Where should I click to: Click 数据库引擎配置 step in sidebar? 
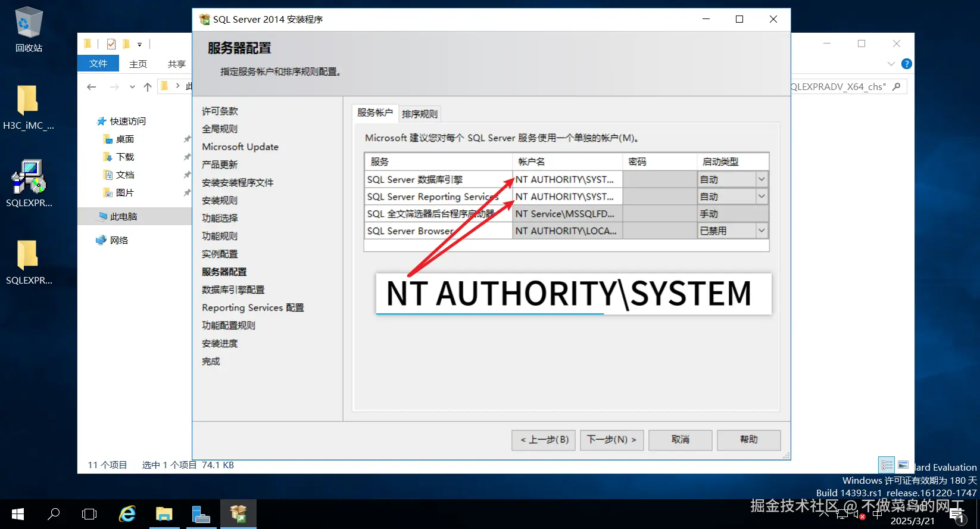[233, 290]
